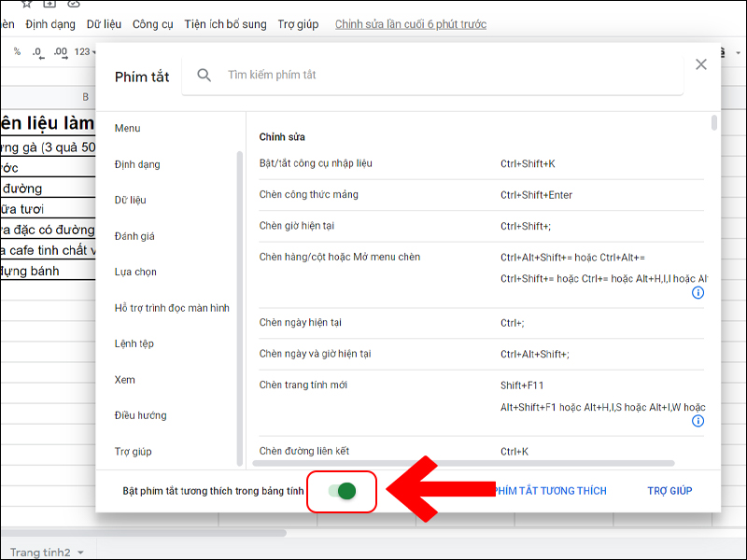Click the Chèn ngày hiện tại row
Screen dimensions: 747x560
click(x=481, y=323)
